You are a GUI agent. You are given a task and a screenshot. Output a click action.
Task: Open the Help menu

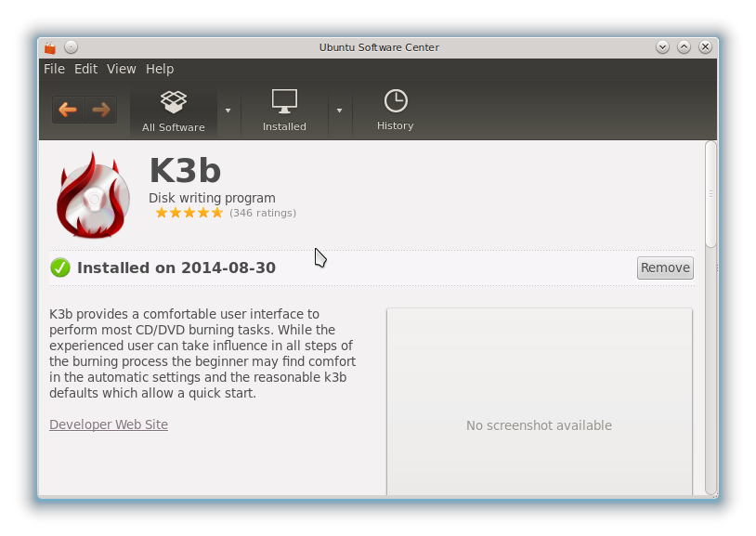pos(160,69)
